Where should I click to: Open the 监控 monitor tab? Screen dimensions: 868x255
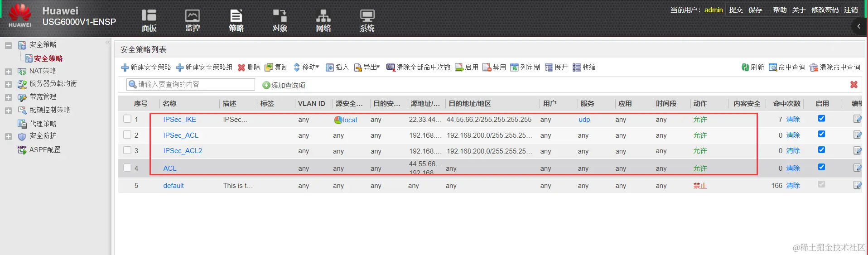pyautogui.click(x=193, y=20)
